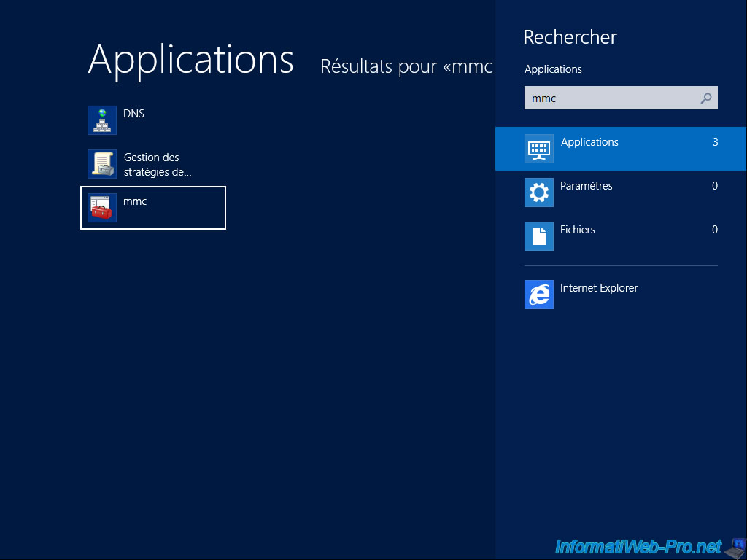This screenshot has width=747, height=560.
Task: Open the DNS application icon
Action: tap(102, 120)
